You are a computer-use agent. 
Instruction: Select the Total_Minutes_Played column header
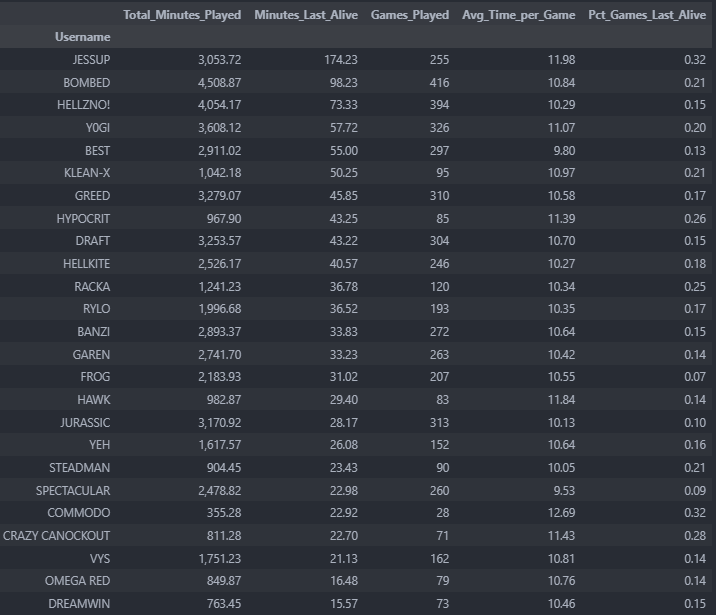pyautogui.click(x=182, y=15)
